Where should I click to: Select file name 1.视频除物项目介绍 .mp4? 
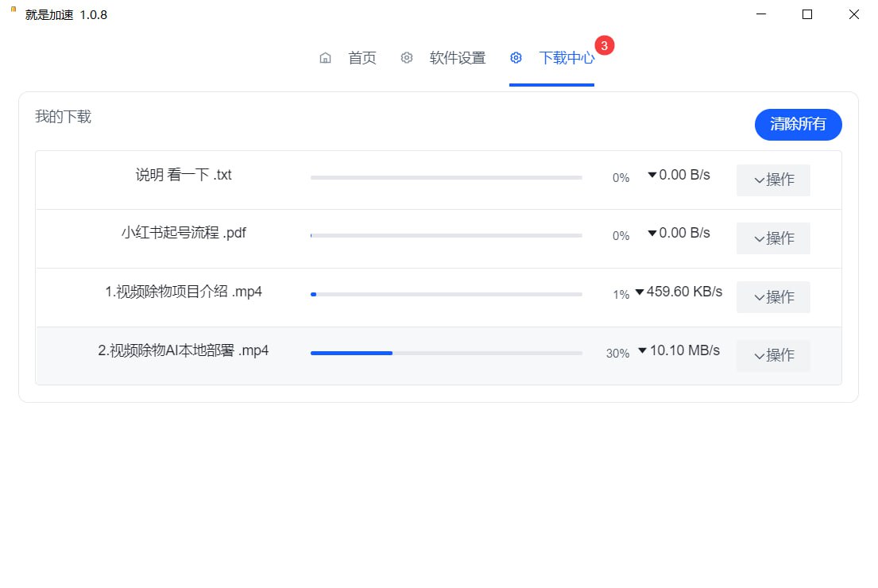point(184,291)
